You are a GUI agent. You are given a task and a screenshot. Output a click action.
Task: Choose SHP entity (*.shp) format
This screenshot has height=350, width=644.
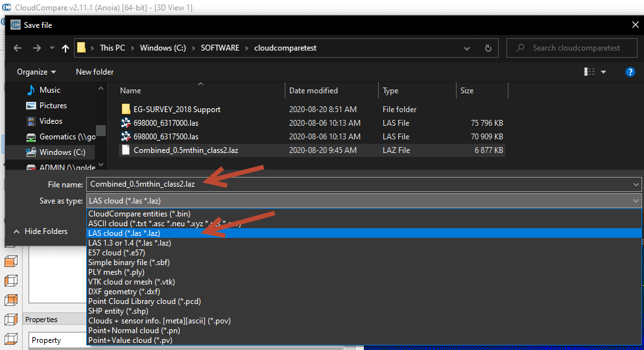[x=364, y=311]
